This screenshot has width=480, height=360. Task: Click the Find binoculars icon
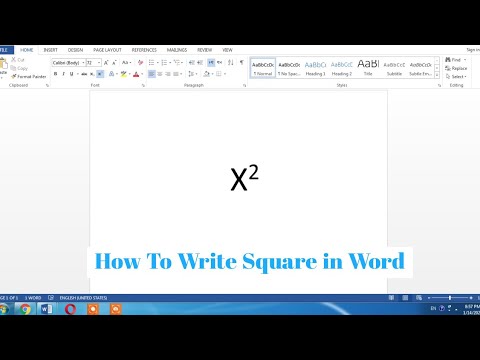tap(448, 60)
